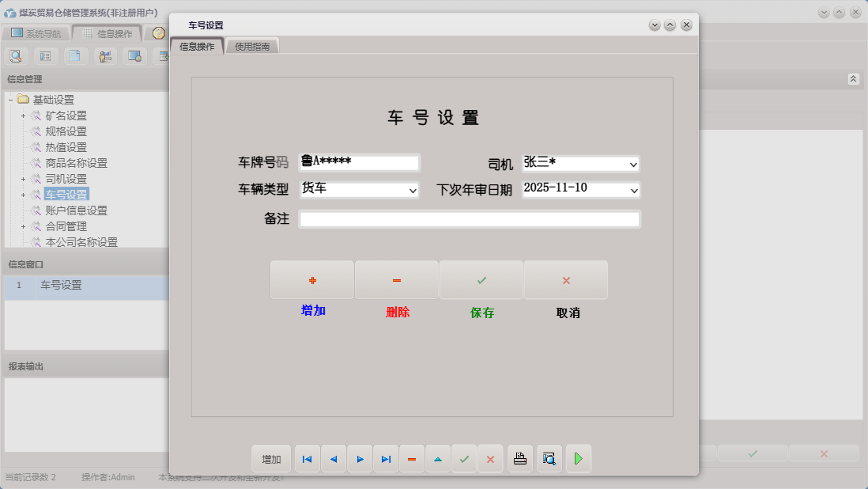
Task: Click the user management icon in the toolbar
Action: coord(104,56)
